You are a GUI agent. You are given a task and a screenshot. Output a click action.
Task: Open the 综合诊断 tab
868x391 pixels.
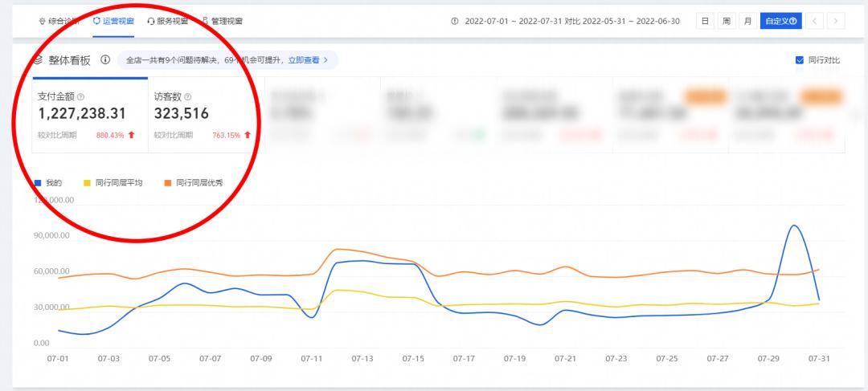click(x=59, y=21)
